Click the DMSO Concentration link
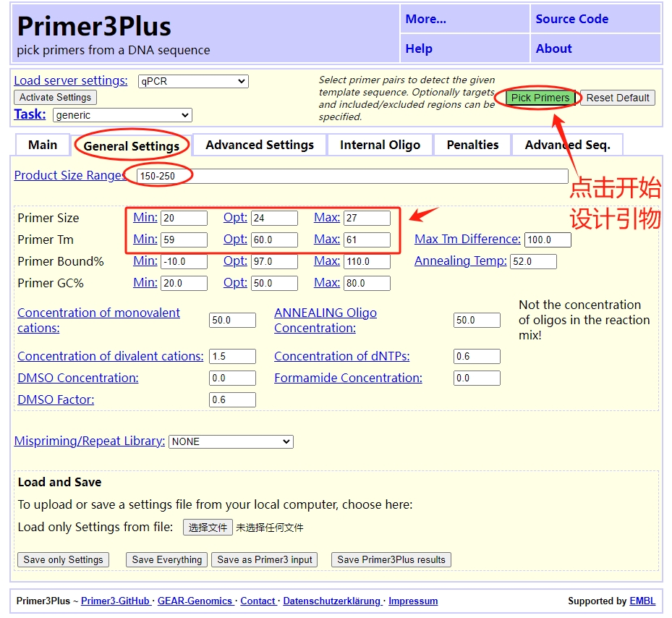672x618 pixels. click(78, 378)
